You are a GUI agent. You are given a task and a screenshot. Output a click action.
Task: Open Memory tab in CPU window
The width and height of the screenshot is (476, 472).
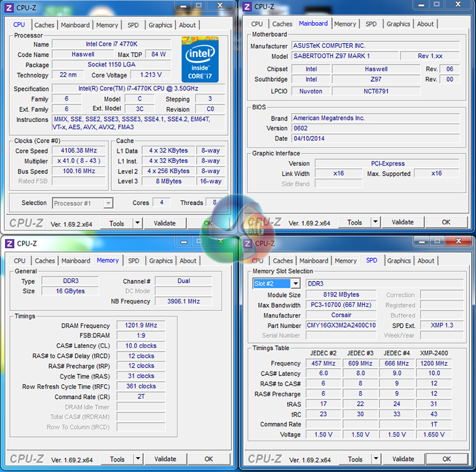[x=107, y=25]
